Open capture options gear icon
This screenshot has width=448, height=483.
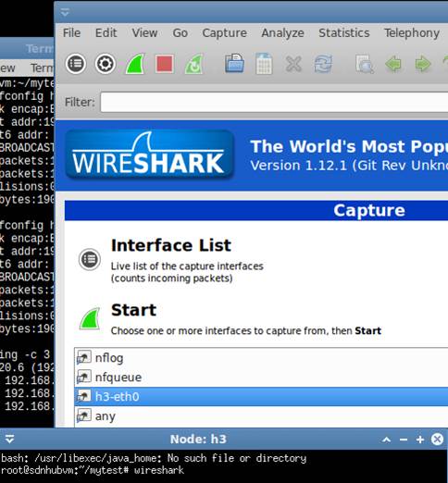pyautogui.click(x=105, y=64)
